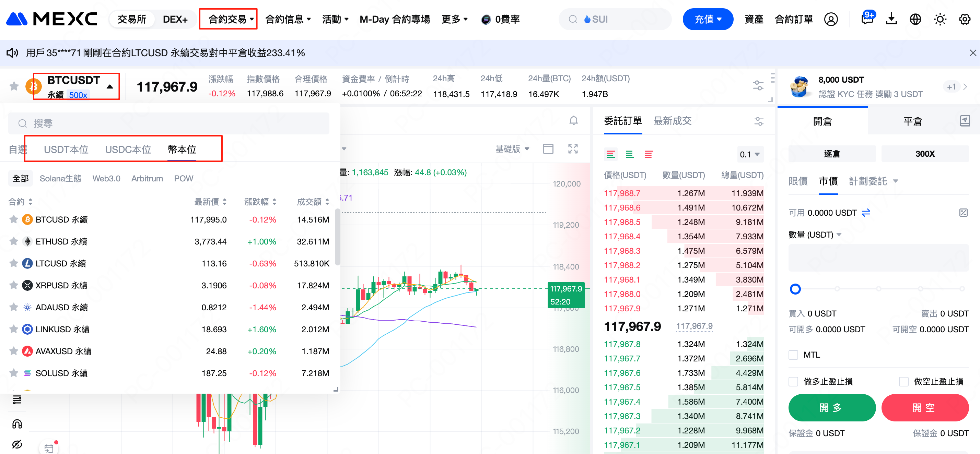Open the 逐倉 margin mode button
Image resolution: width=980 pixels, height=454 pixels.
tap(832, 154)
